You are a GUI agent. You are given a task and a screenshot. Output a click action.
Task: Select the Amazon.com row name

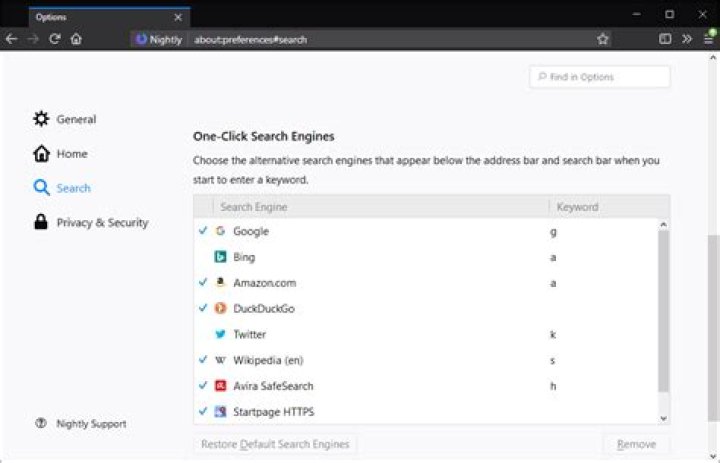tap(264, 283)
